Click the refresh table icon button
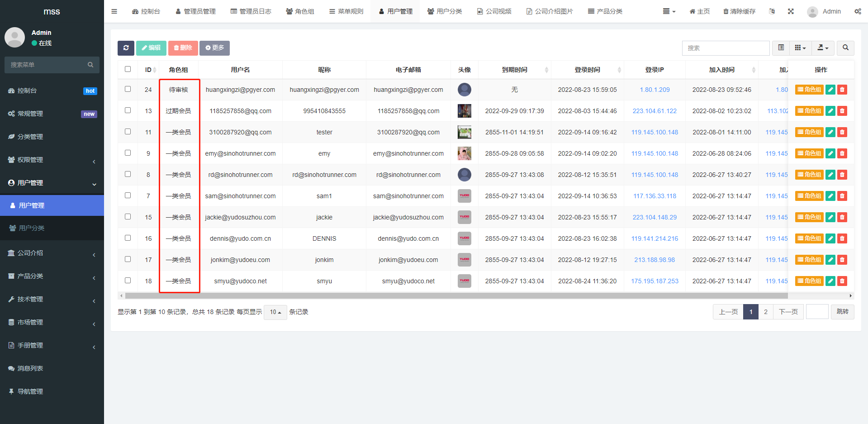 pyautogui.click(x=126, y=48)
